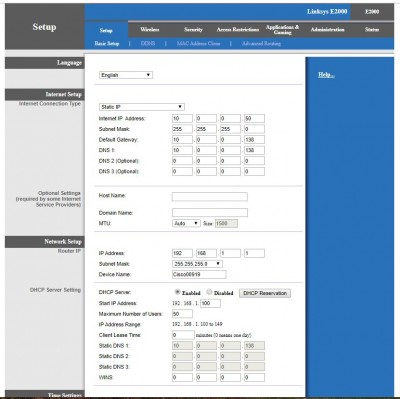The width and height of the screenshot is (400, 399).
Task: Select the DHCP Server Enabled radio button
Action: 177,292
